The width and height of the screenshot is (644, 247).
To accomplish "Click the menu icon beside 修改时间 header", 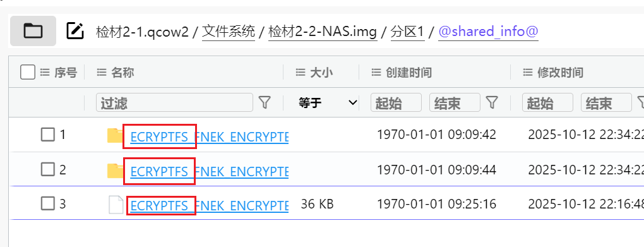I will click(x=528, y=73).
